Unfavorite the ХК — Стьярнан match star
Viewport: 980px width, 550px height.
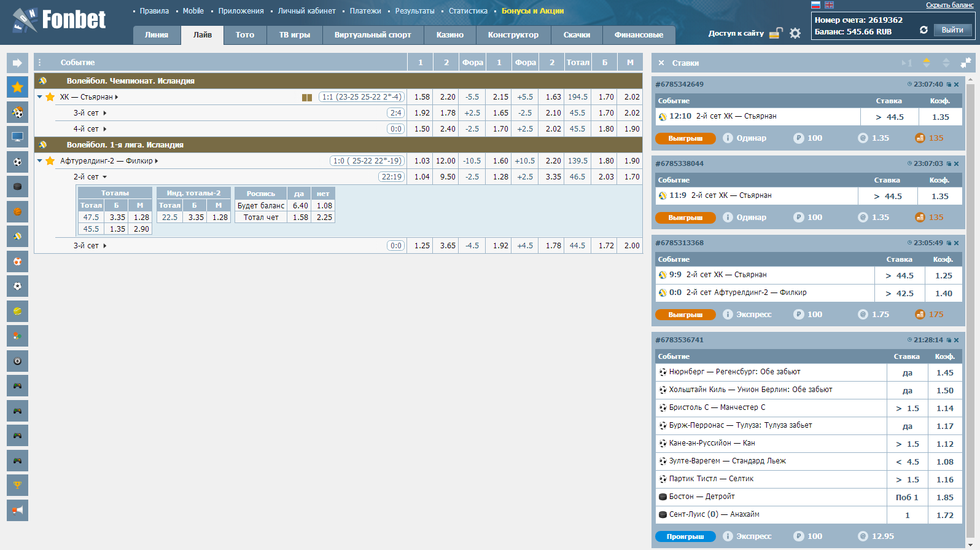coord(50,97)
